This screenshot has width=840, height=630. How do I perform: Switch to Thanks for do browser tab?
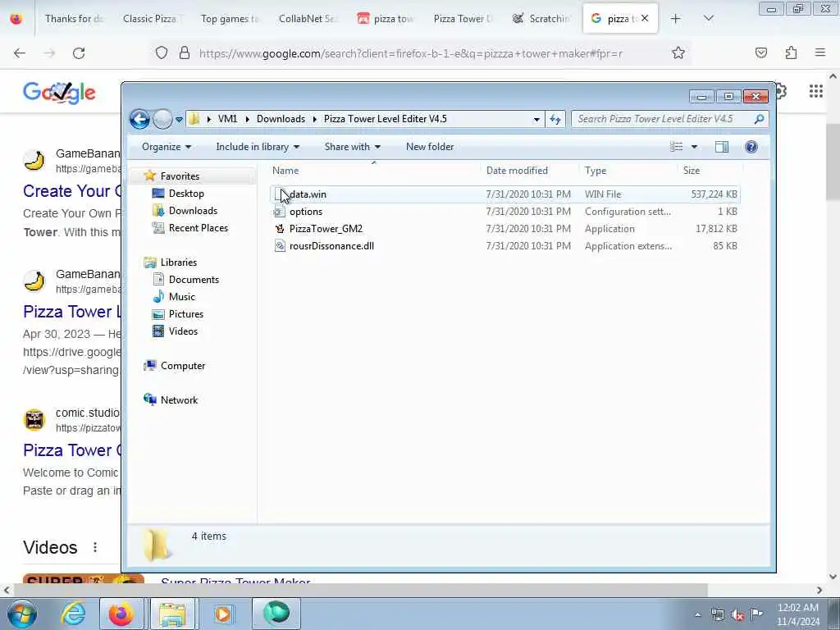tap(74, 19)
